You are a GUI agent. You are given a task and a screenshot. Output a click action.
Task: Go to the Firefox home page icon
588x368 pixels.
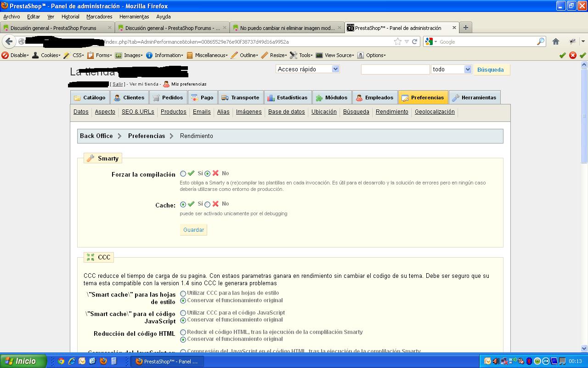coord(556,41)
